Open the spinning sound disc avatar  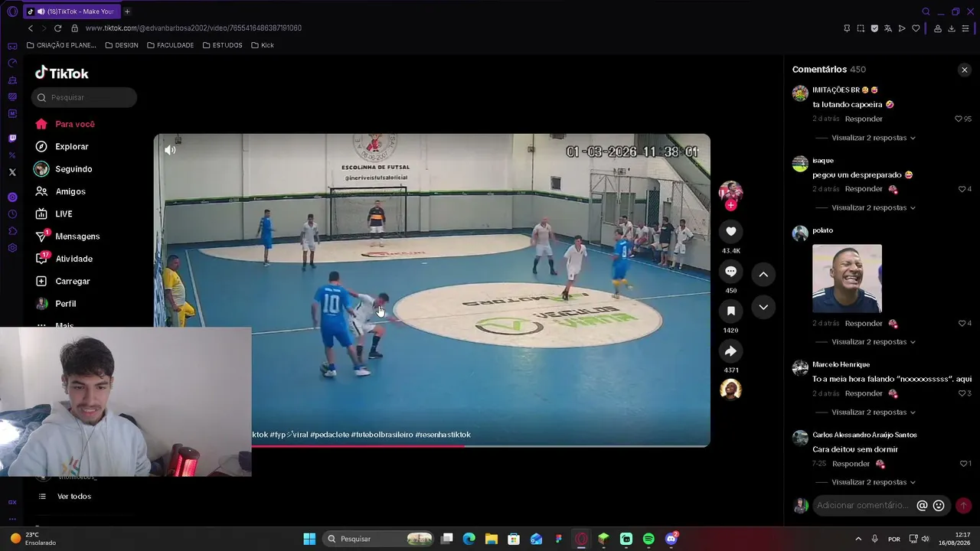[730, 390]
